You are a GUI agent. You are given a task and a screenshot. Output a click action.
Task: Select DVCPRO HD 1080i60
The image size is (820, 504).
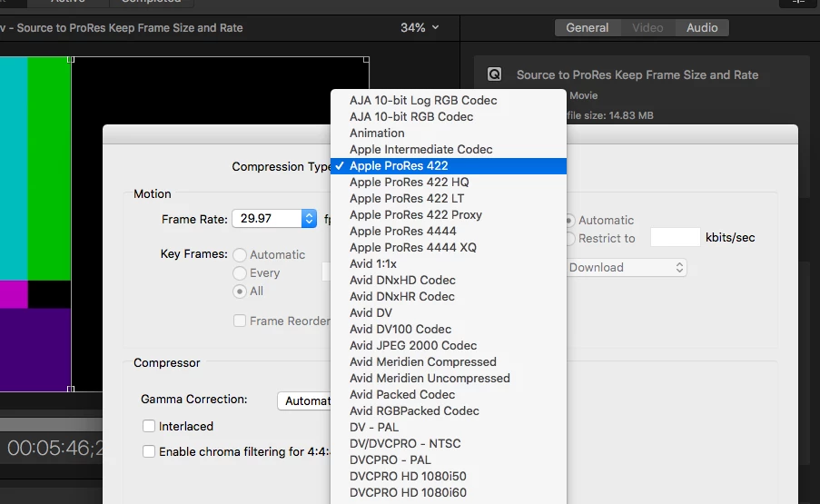coord(449,492)
